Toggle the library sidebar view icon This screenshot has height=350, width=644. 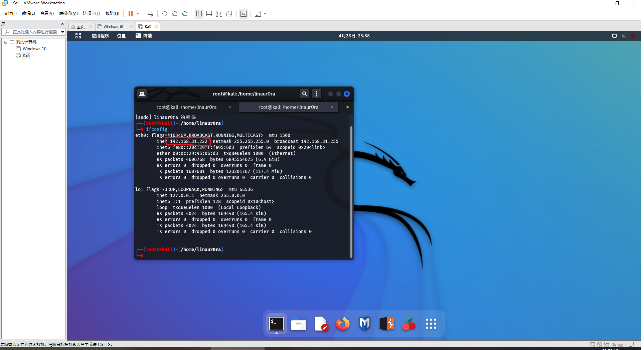click(x=199, y=14)
